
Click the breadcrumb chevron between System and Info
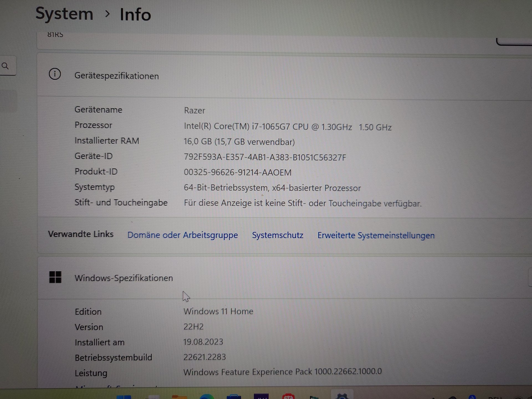pos(107,13)
